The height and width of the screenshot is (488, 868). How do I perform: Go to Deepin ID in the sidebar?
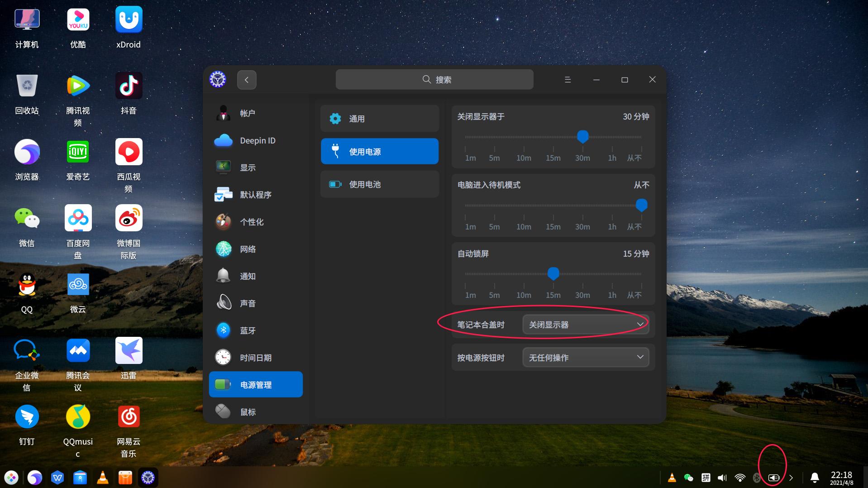(x=256, y=140)
